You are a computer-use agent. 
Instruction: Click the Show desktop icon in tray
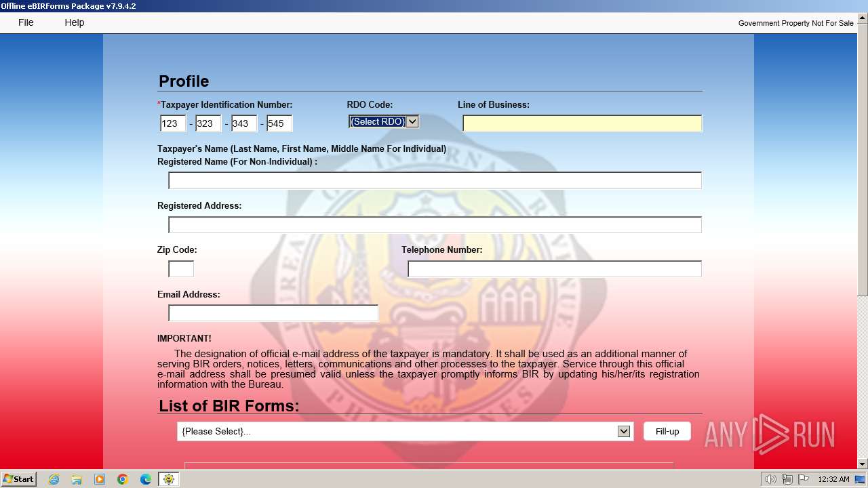[x=861, y=479]
